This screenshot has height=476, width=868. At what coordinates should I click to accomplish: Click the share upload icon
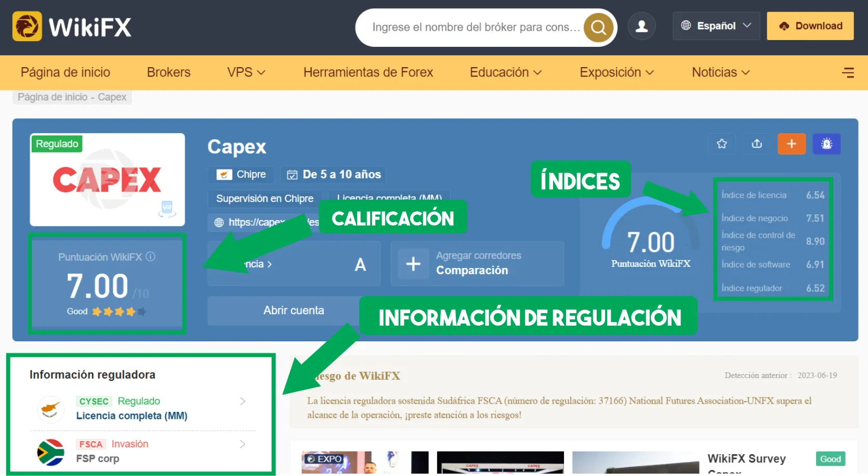click(x=757, y=144)
